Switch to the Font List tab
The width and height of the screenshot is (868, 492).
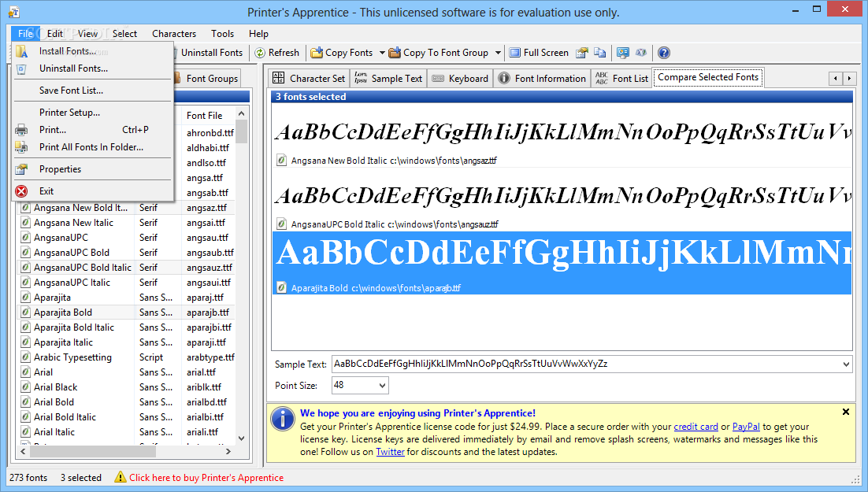(621, 78)
